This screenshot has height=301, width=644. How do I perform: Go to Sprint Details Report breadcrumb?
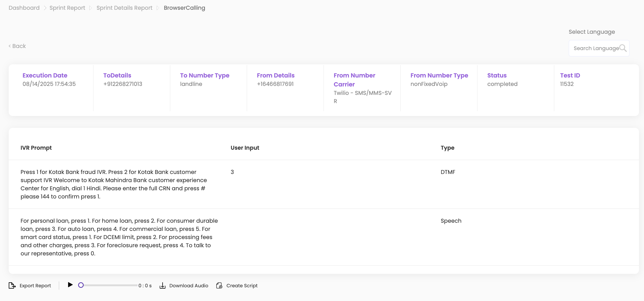point(124,8)
